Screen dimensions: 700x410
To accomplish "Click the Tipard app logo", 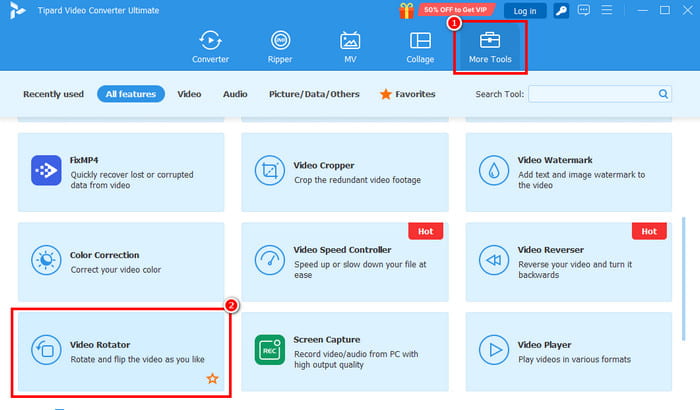I will coord(17,10).
